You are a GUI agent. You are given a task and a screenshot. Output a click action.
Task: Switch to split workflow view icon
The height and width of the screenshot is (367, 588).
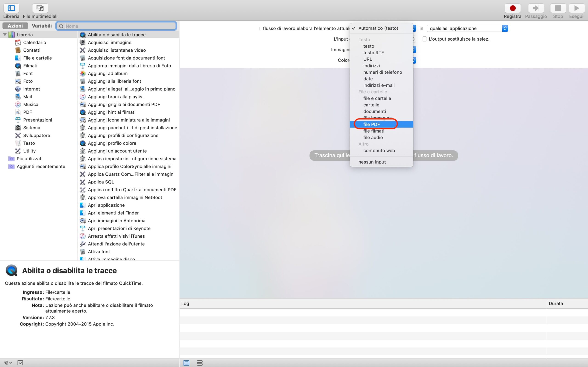199,363
